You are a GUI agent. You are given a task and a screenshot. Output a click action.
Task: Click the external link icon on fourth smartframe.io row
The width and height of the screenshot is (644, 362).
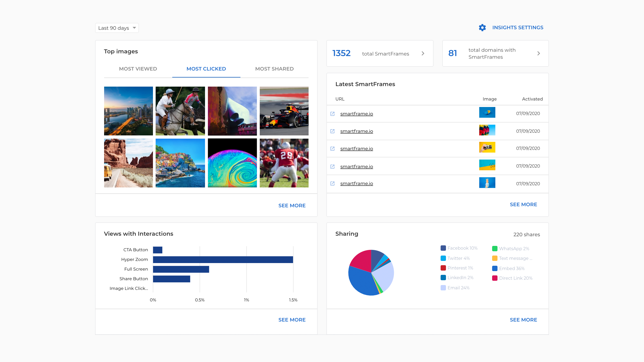click(332, 166)
